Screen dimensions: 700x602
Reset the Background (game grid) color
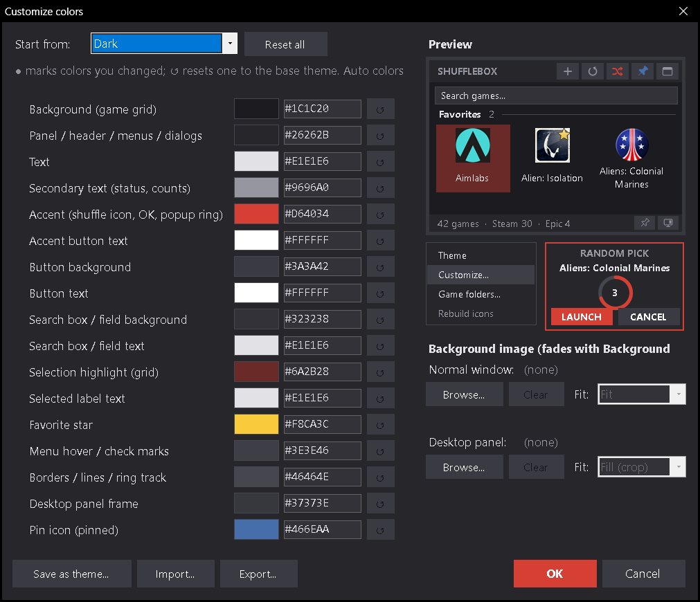tap(380, 109)
